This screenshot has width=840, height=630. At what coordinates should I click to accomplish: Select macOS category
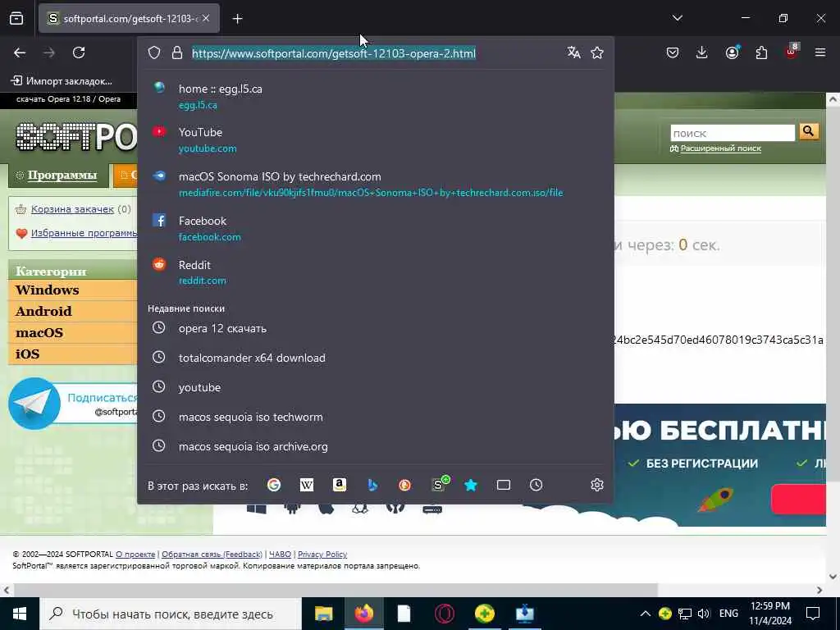pos(73,333)
